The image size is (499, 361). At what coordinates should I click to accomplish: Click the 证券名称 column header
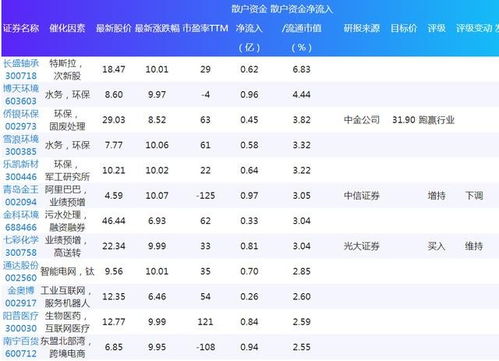coord(21,28)
